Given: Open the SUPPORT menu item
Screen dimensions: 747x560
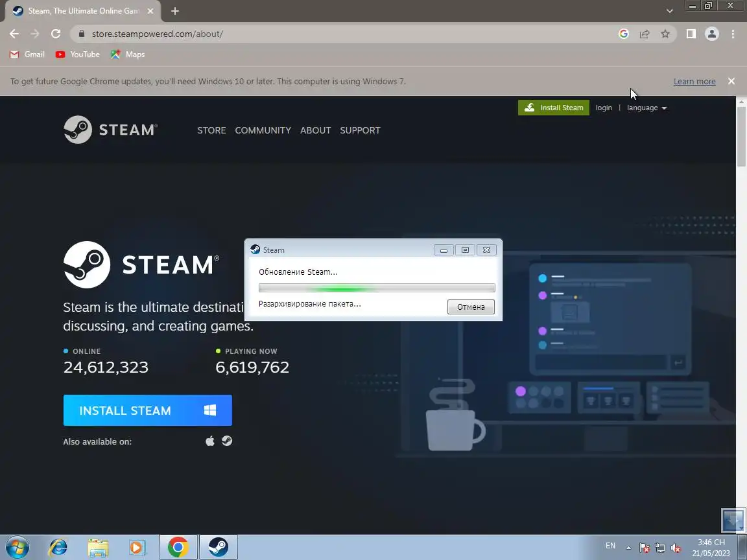Looking at the screenshot, I should [x=360, y=130].
